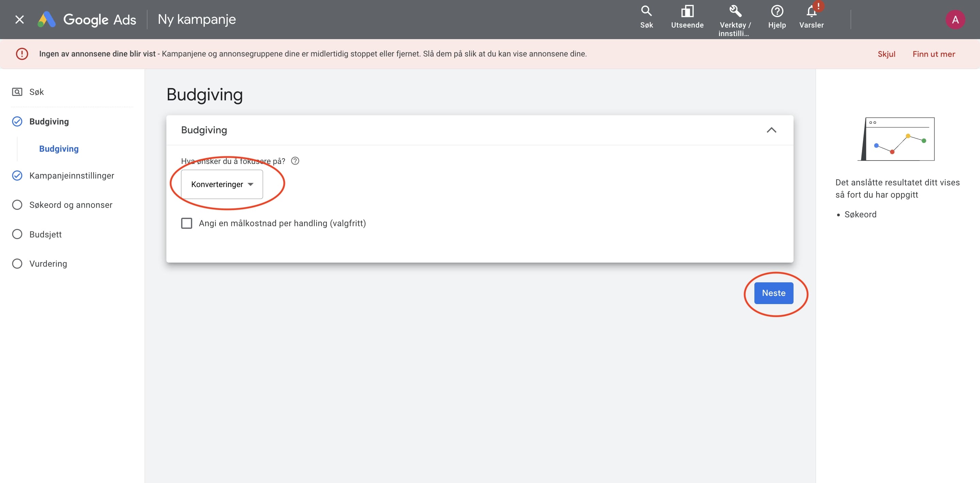Image resolution: width=980 pixels, height=483 pixels.
Task: Open the Varsler bell notifications
Action: point(811,12)
